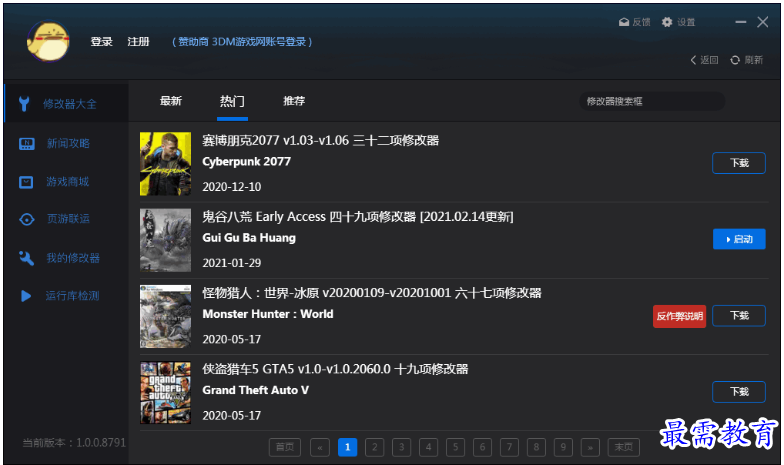Go to first page 首页

click(285, 447)
